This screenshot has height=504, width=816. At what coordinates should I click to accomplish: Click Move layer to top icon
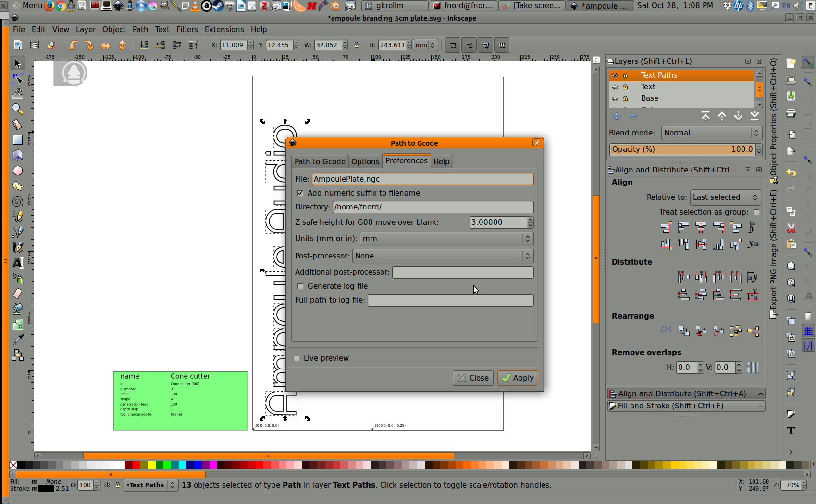tap(705, 116)
